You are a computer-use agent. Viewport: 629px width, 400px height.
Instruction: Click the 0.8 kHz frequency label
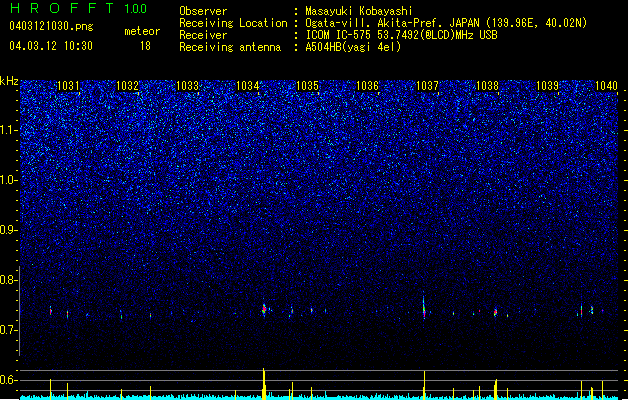[9, 280]
